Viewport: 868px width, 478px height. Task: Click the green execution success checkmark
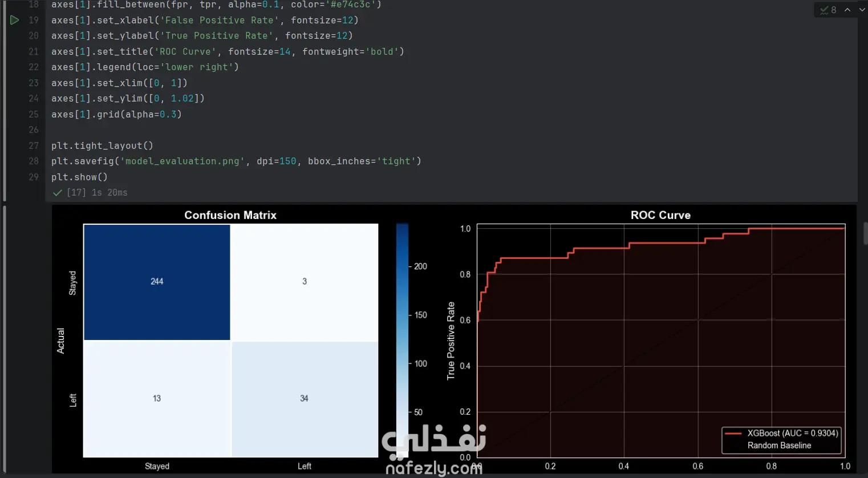pyautogui.click(x=57, y=193)
